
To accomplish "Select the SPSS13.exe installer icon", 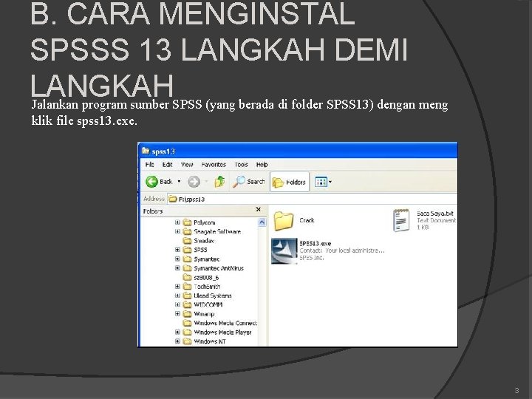I will click(284, 250).
